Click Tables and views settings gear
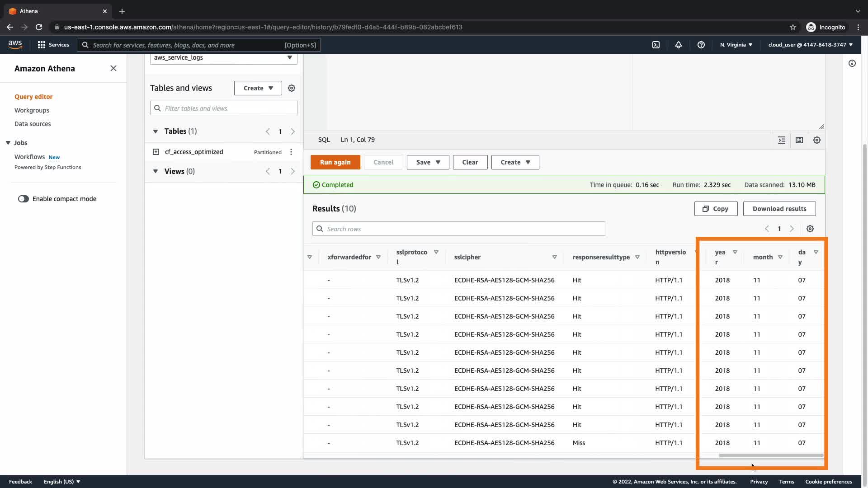Viewport: 868px width, 488px height. [292, 88]
